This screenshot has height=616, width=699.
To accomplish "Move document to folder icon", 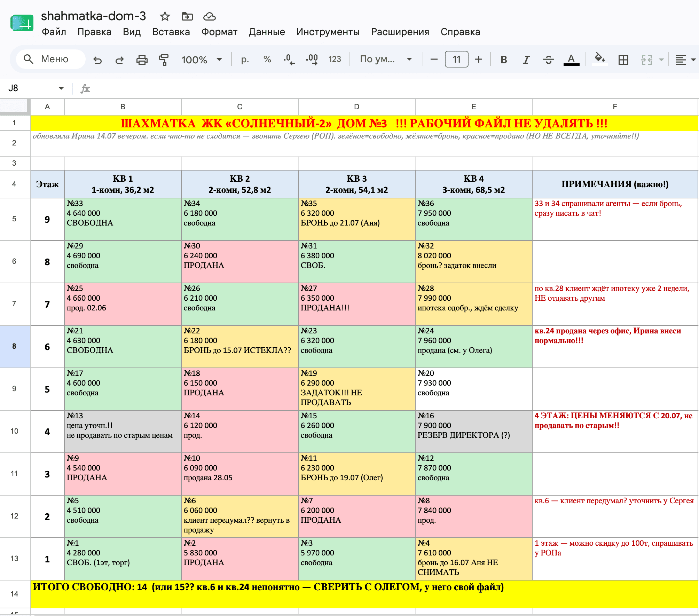I will point(187,16).
